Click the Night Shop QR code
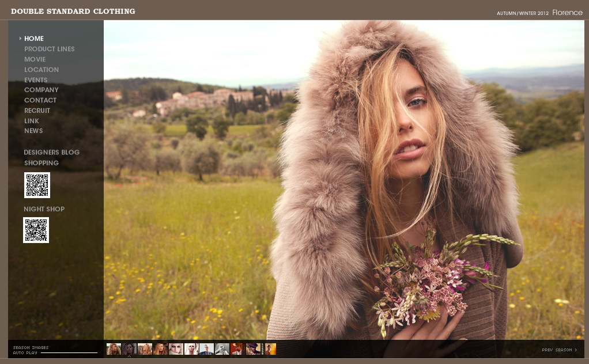The width and height of the screenshot is (589, 364). [36, 230]
